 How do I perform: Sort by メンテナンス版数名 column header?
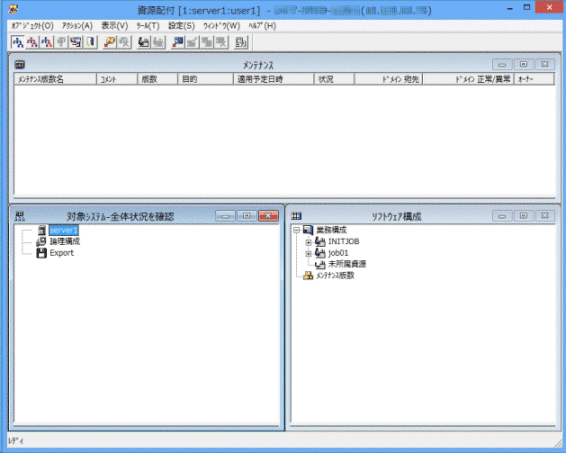[55, 79]
